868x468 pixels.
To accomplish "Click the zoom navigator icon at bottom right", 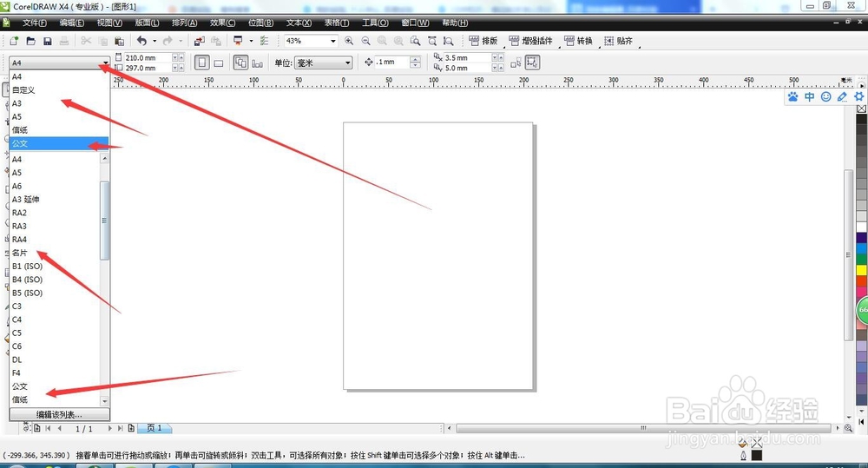I will [x=848, y=428].
